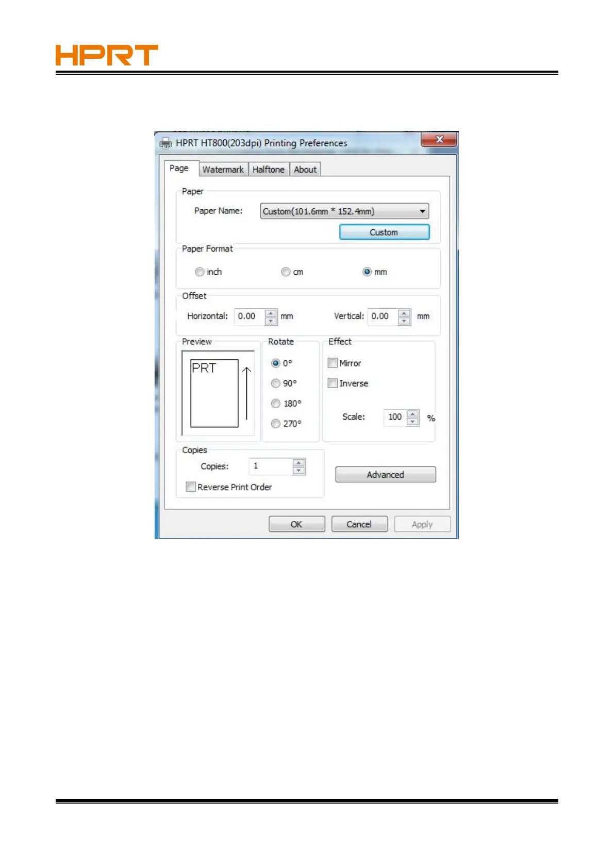Click the HPRT logo in header
Viewport: 614px width, 868px height.
(107, 55)
